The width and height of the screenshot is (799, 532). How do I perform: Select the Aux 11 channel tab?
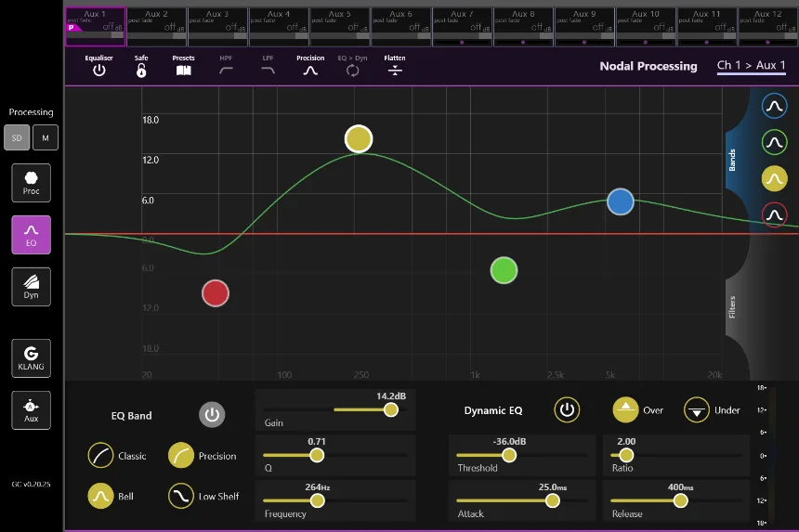(707, 27)
